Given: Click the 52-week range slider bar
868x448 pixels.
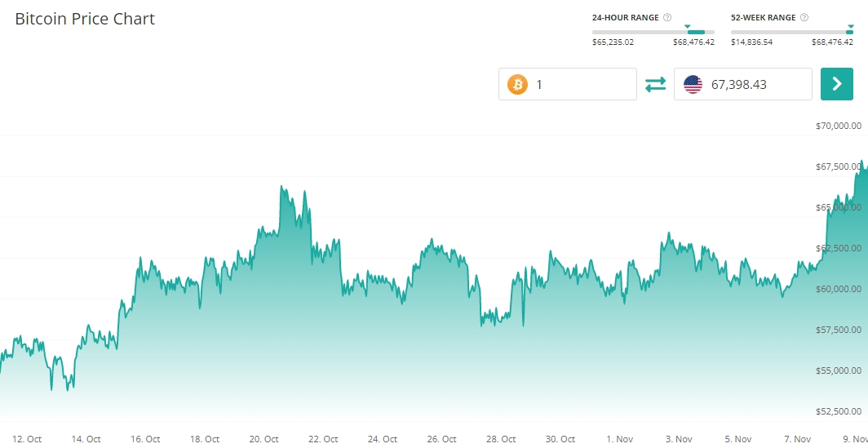Looking at the screenshot, I should pos(791,33).
